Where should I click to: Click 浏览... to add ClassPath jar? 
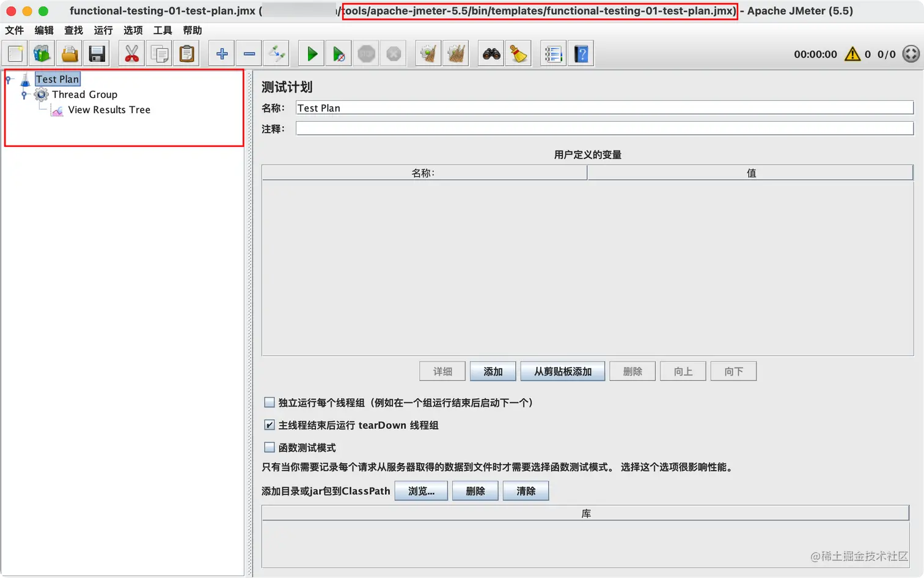pyautogui.click(x=421, y=491)
